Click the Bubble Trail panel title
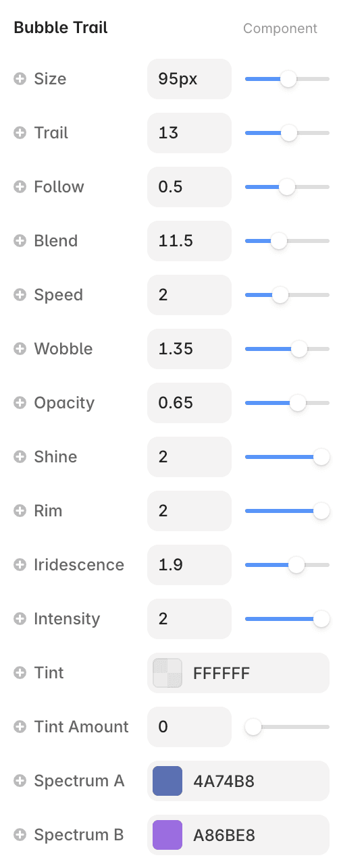The image size is (339, 868). [61, 28]
